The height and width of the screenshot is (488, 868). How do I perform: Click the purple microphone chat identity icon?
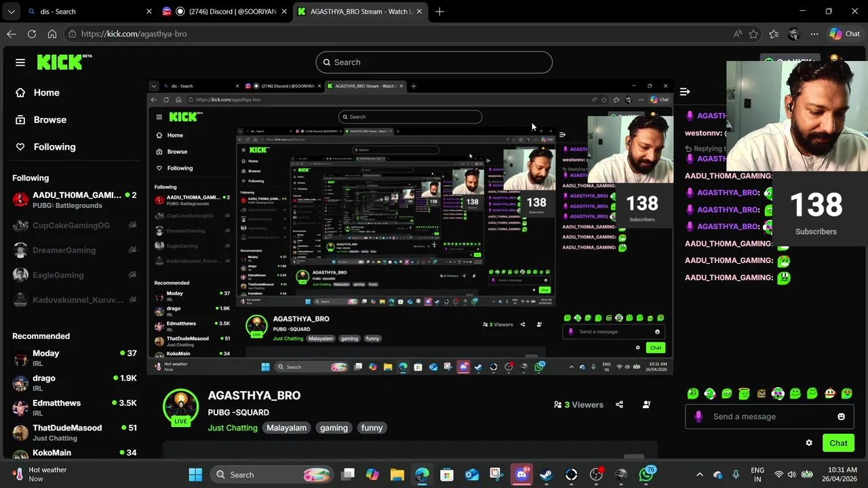(x=699, y=417)
